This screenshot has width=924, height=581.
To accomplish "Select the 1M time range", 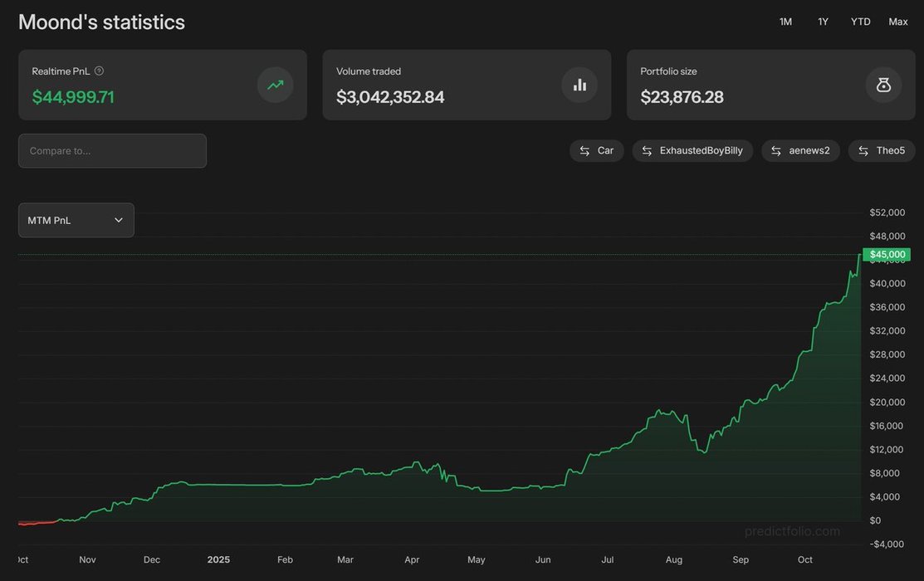I will pyautogui.click(x=785, y=22).
